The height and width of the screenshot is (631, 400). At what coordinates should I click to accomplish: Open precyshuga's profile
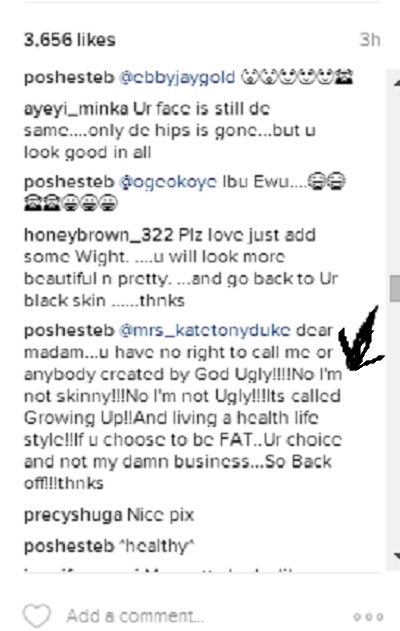[x=73, y=516]
